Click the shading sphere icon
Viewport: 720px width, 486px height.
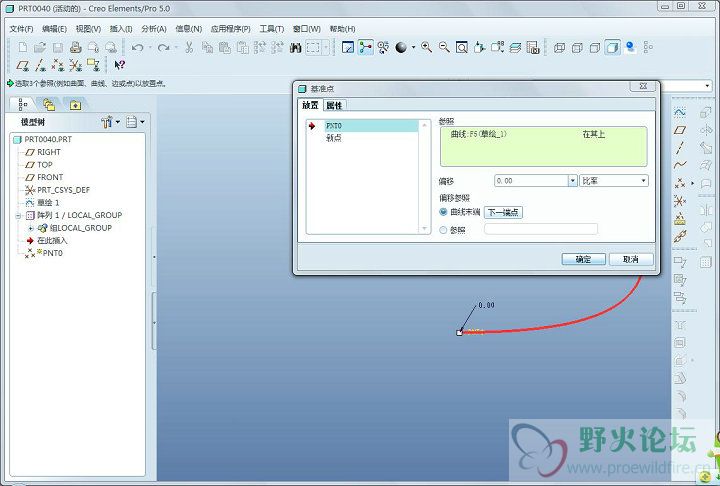[x=401, y=47]
